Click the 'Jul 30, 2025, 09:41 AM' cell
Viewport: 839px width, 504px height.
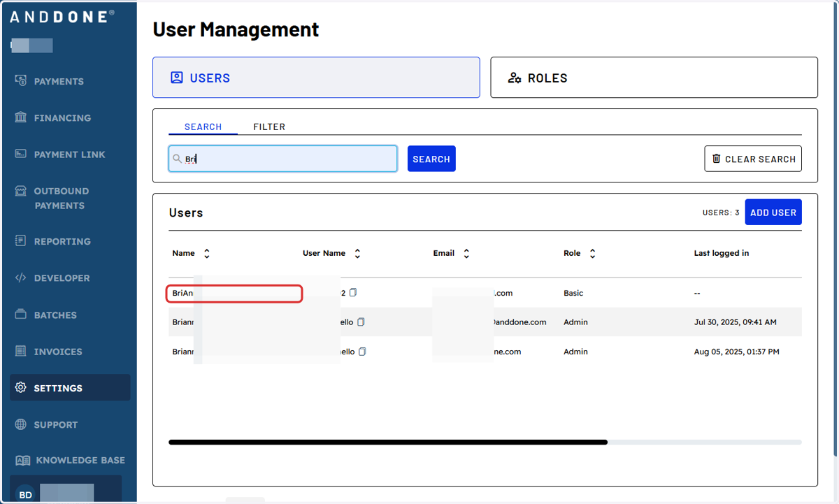click(x=735, y=322)
